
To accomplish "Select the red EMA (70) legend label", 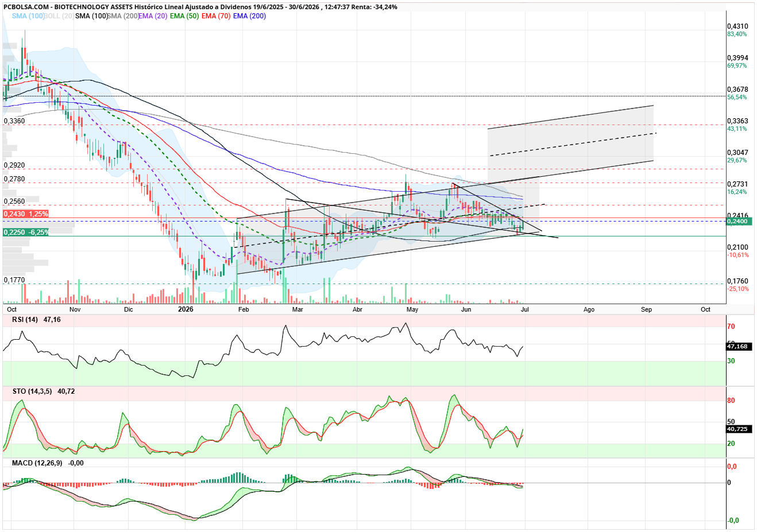I will tap(216, 16).
